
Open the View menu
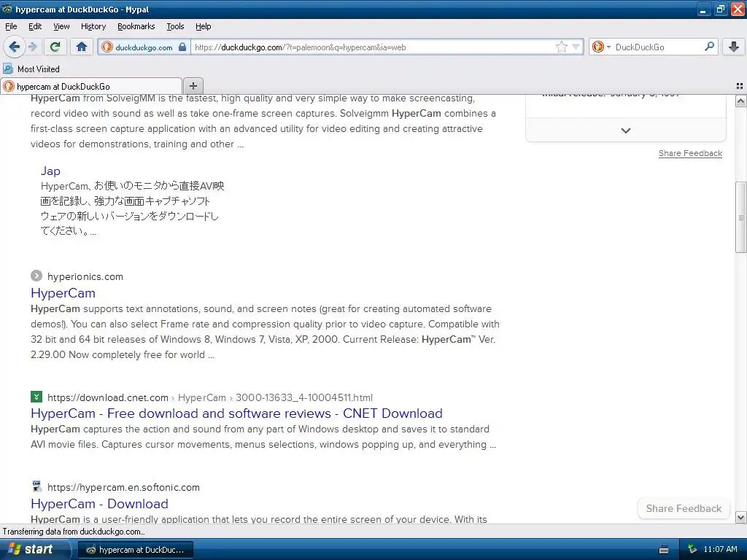coord(61,26)
